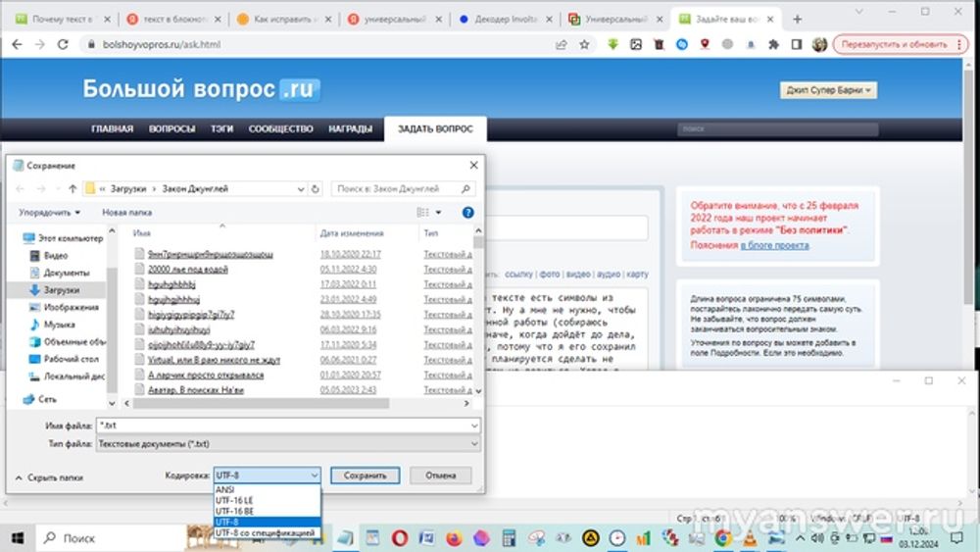Click the Chrome profile avatar
The image size is (980, 552).
point(819,44)
